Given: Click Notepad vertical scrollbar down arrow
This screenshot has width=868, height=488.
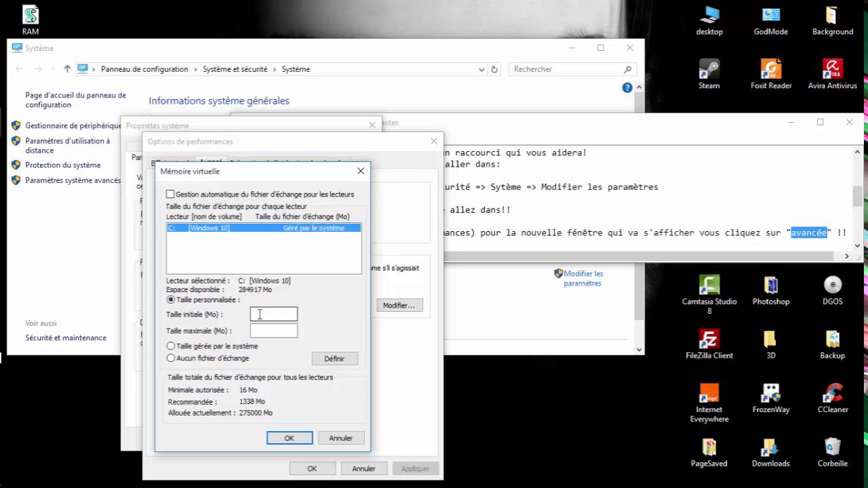Looking at the screenshot, I should [858, 245].
